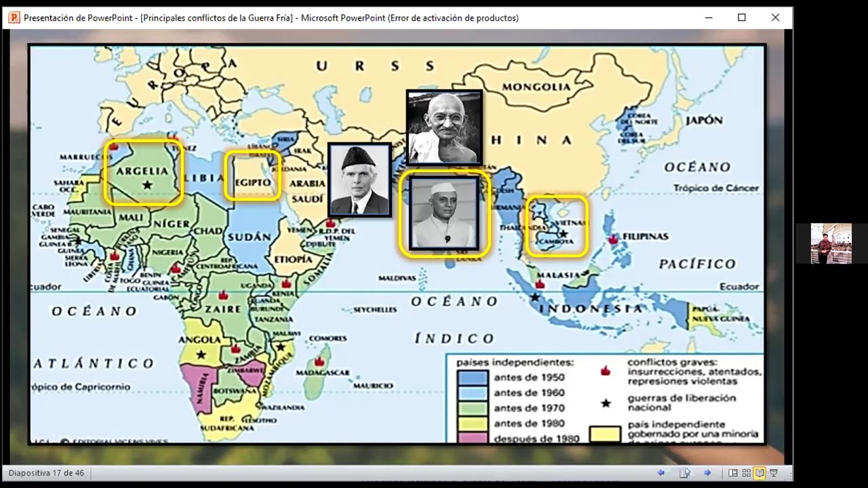Click the 'antes de 1970' legend swatch
This screenshot has width=868, height=488.
coord(472,408)
